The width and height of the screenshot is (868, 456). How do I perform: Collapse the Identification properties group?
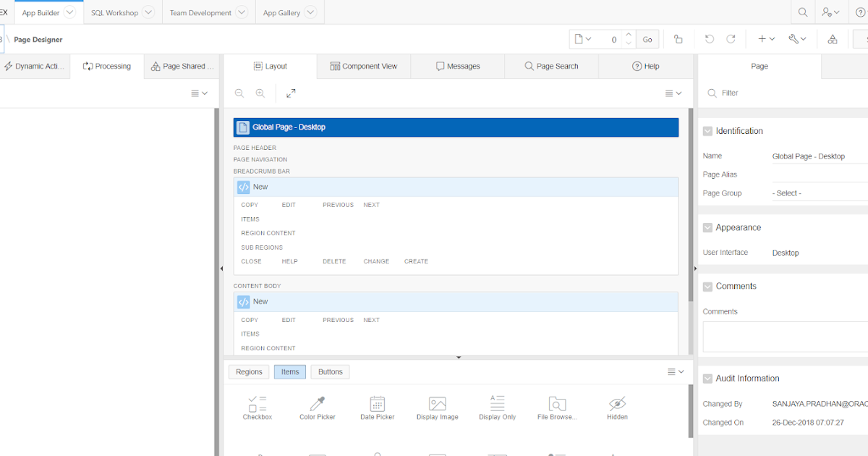coord(707,130)
